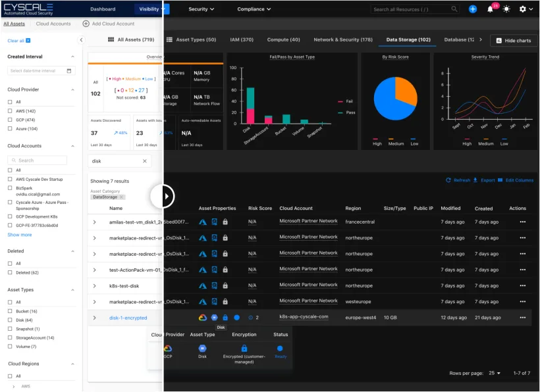Screen dimensions: 540x392
Task: Tick the Deleted (62) checkbox
Action: 10,272
